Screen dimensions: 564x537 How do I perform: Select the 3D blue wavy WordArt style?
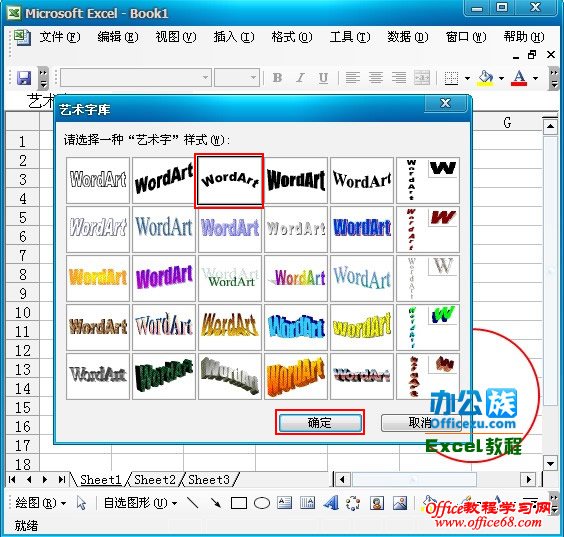click(x=296, y=327)
